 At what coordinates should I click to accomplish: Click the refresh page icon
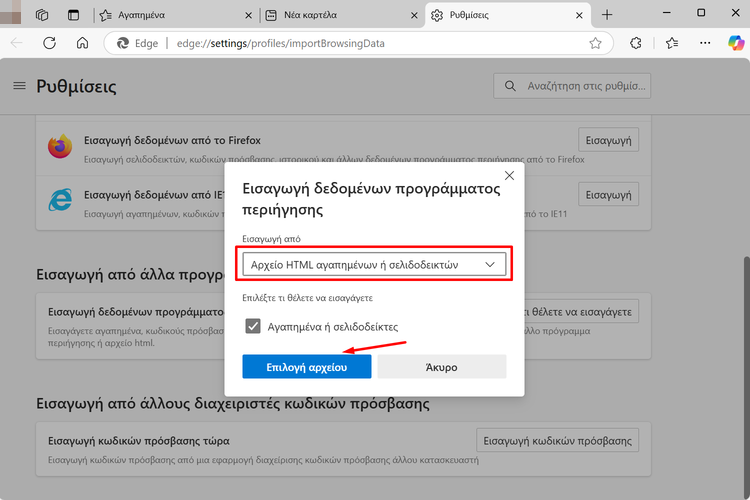click(x=49, y=44)
